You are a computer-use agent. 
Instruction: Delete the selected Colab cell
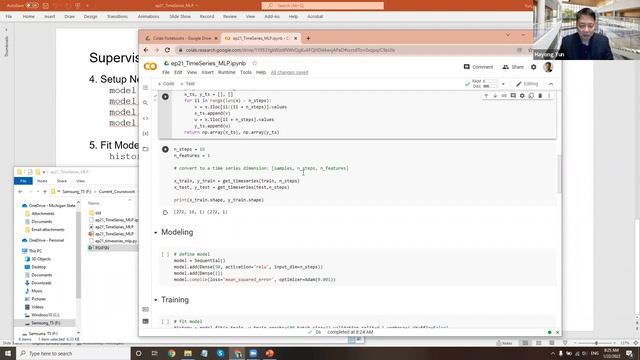click(540, 96)
